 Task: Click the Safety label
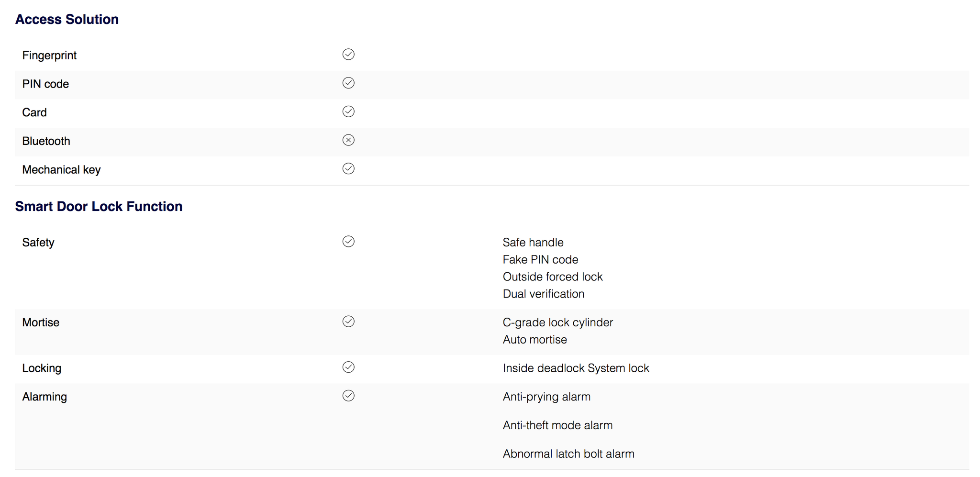(38, 243)
